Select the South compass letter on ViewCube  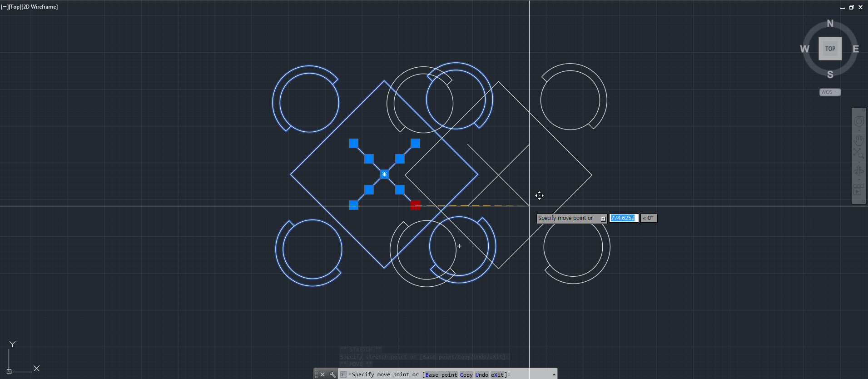tap(830, 75)
